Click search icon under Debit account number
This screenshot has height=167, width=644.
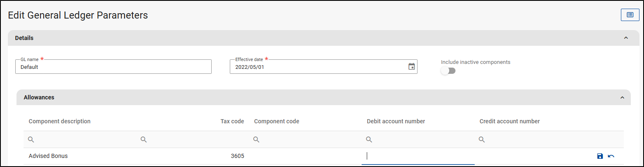coord(369,140)
